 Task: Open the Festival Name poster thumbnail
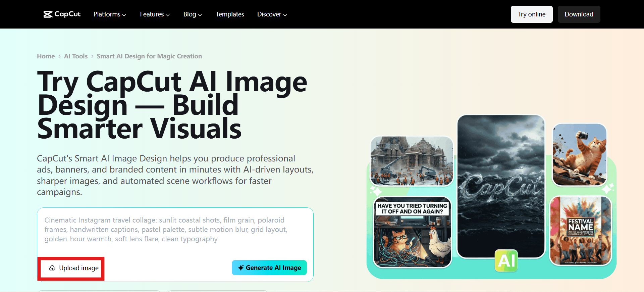point(581,231)
